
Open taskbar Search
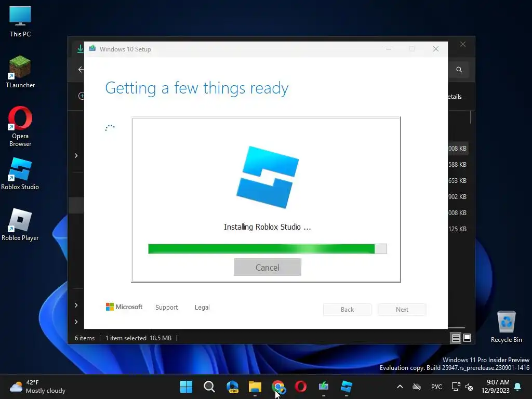click(209, 387)
